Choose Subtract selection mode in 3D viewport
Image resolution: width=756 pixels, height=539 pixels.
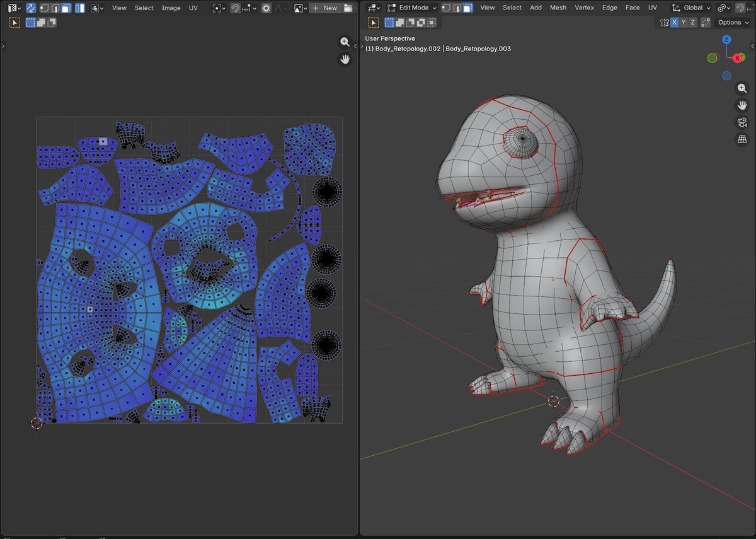409,22
